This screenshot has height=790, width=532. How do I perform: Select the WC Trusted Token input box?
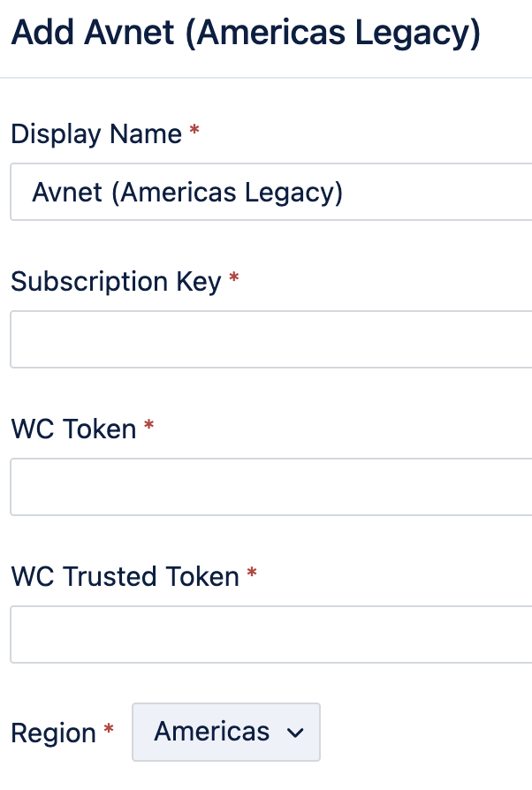point(270,634)
